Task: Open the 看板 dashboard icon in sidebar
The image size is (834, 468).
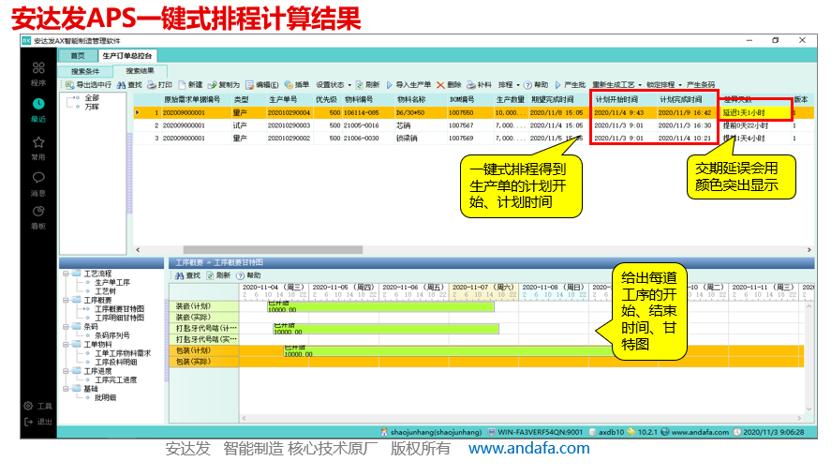Action: tap(38, 212)
